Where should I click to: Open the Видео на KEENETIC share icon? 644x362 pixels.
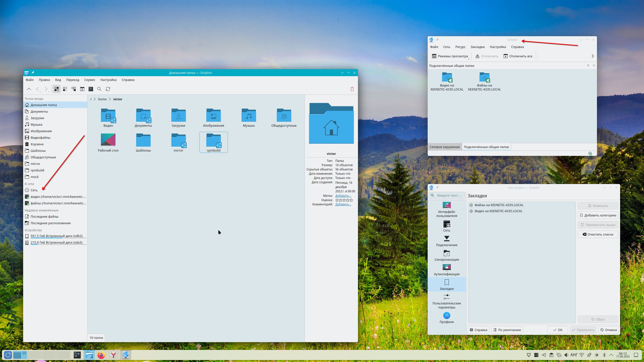tap(447, 77)
